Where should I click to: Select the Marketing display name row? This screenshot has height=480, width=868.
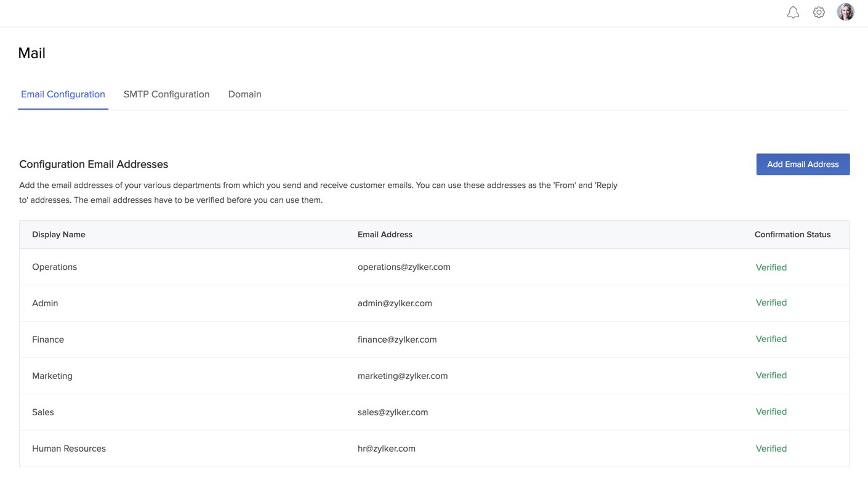point(52,376)
